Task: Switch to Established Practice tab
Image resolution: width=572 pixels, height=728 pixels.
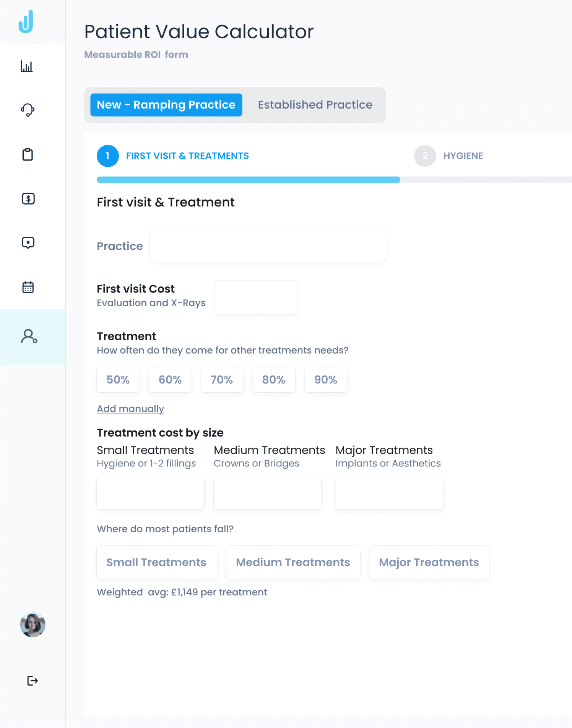Action: point(315,105)
